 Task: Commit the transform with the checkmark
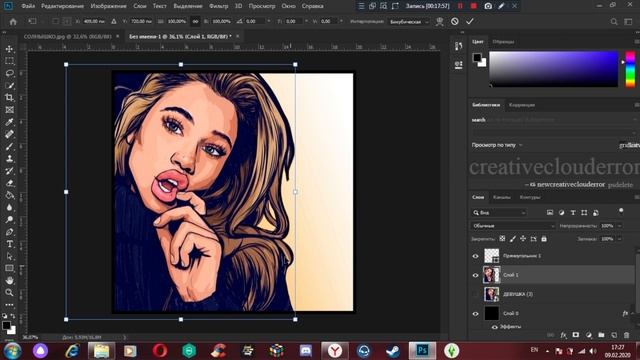[x=470, y=21]
